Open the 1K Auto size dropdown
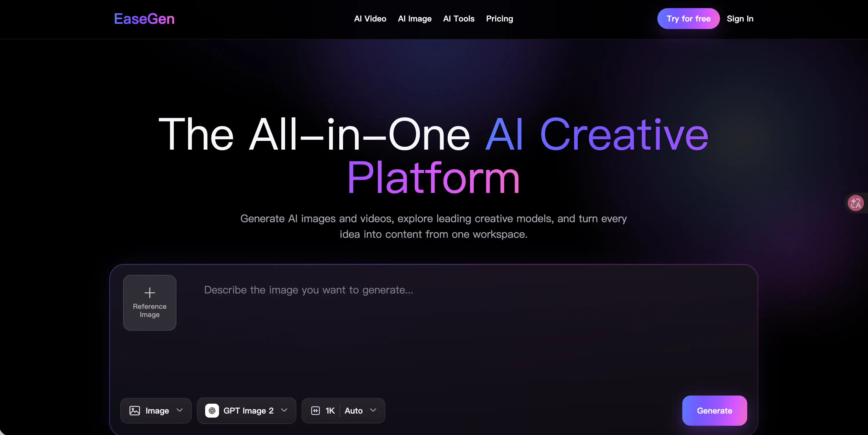Image resolution: width=868 pixels, height=435 pixels. pos(343,410)
